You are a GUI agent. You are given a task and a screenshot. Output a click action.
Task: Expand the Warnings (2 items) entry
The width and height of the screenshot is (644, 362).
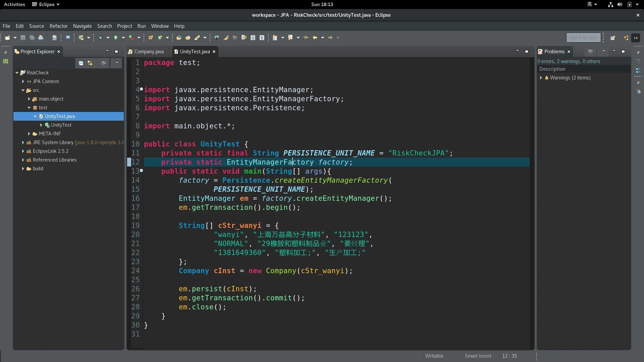point(541,78)
